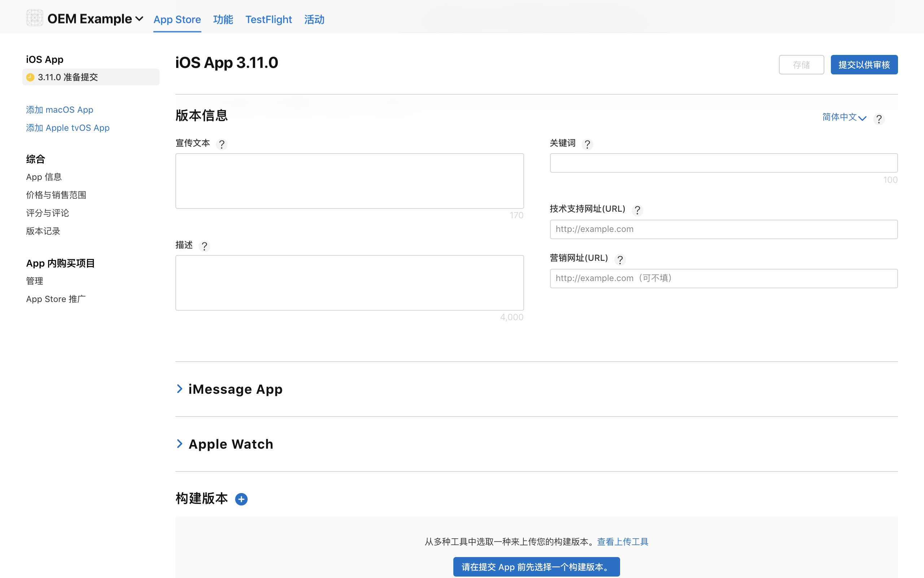
Task: Click the 营销网址 URL input field
Action: pos(724,278)
